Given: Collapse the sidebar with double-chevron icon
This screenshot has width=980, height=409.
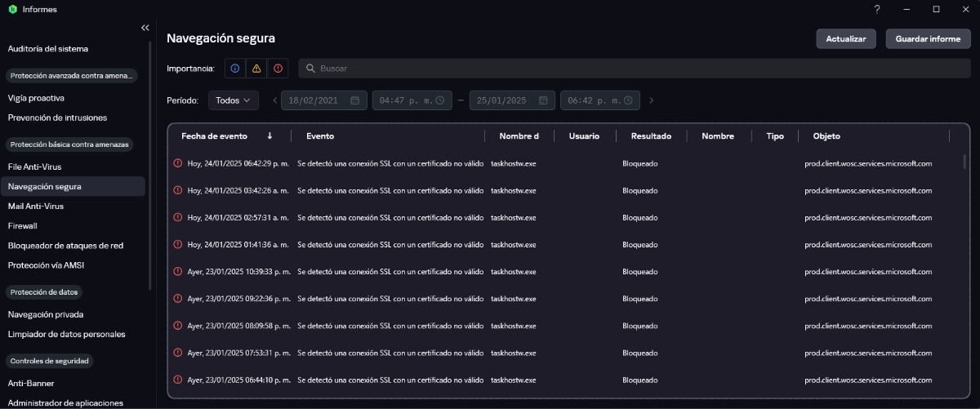Looking at the screenshot, I should point(145,28).
